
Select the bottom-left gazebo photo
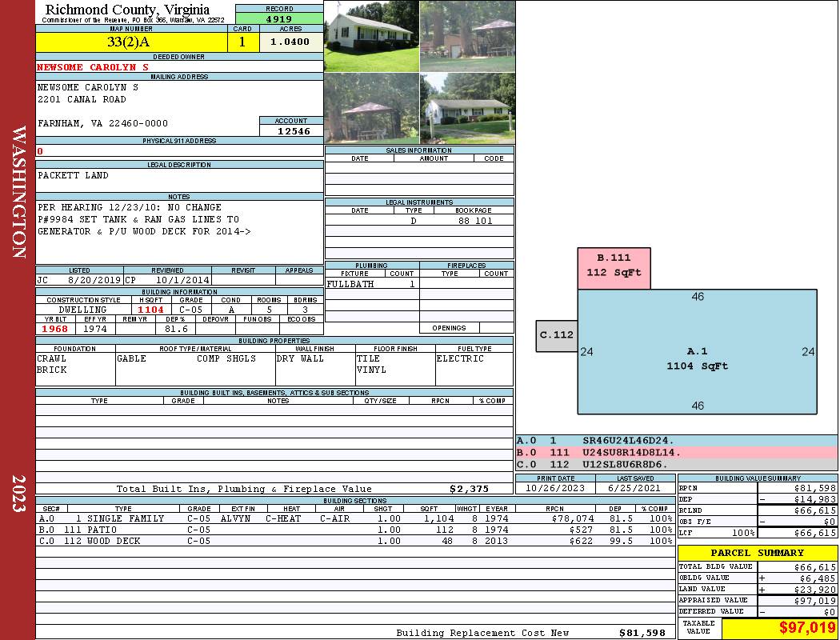point(371,109)
